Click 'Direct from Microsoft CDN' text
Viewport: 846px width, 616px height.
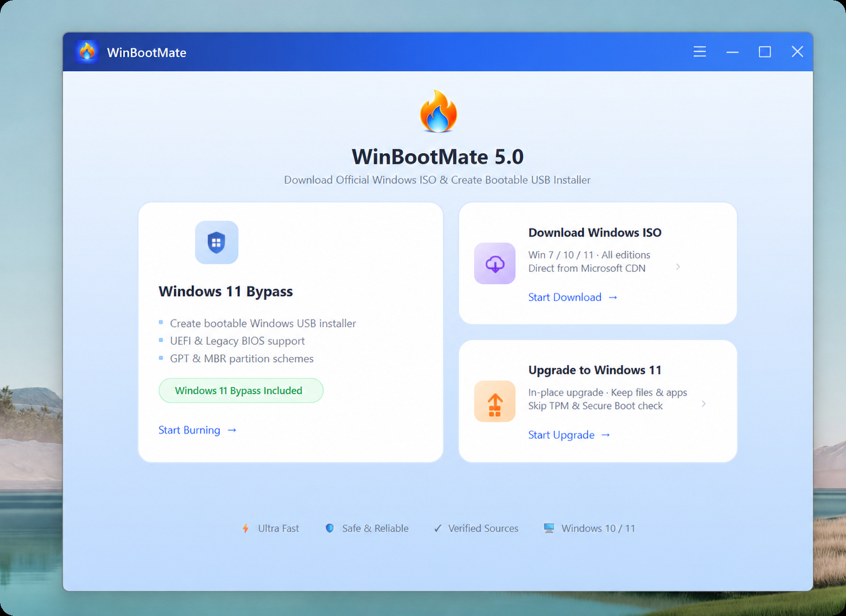tap(587, 268)
